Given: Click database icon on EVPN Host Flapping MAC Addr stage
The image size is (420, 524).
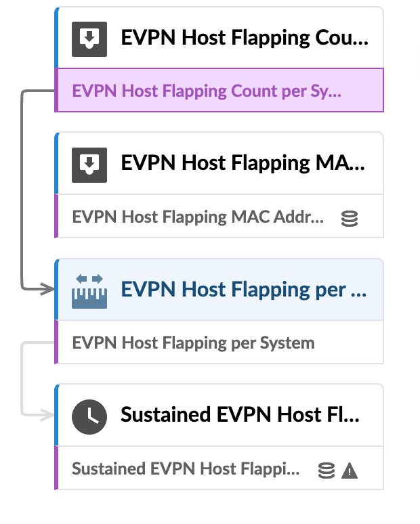Looking at the screenshot, I should (x=350, y=219).
